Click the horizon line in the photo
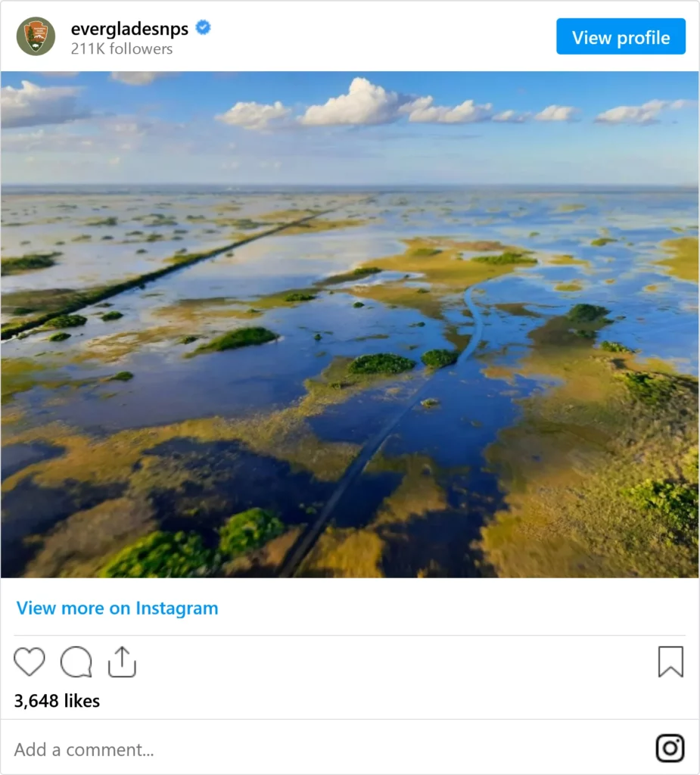Screen dimensions: 700x775 [x=350, y=187]
